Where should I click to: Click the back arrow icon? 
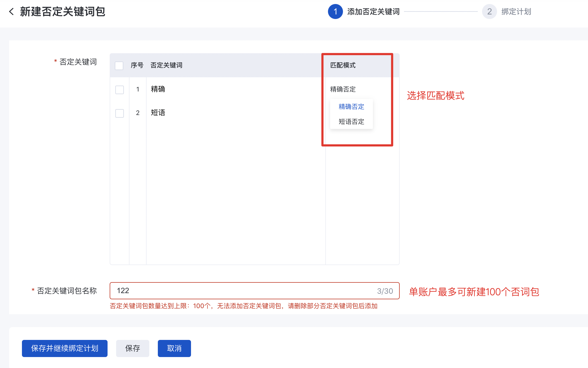coord(11,11)
